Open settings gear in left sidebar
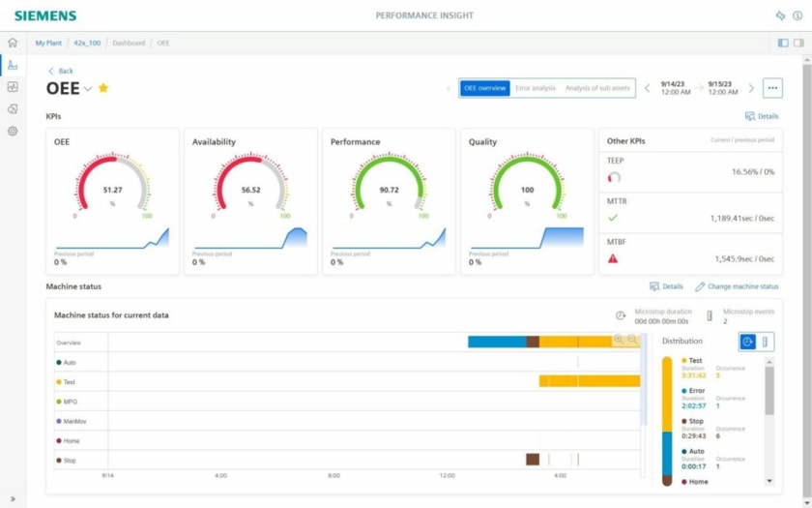 click(x=13, y=131)
